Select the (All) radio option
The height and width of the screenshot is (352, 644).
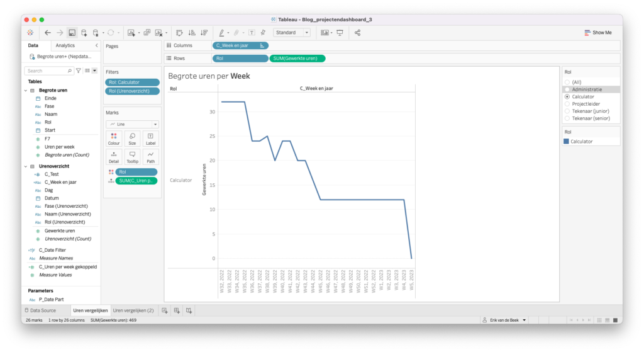pyautogui.click(x=567, y=82)
